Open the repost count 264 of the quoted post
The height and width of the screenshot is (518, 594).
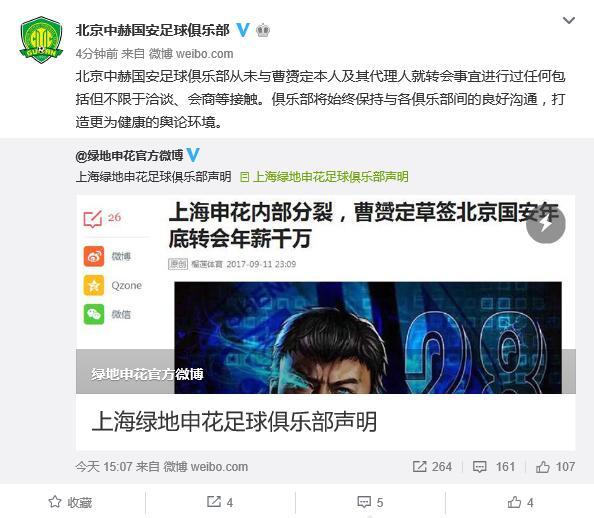click(432, 466)
